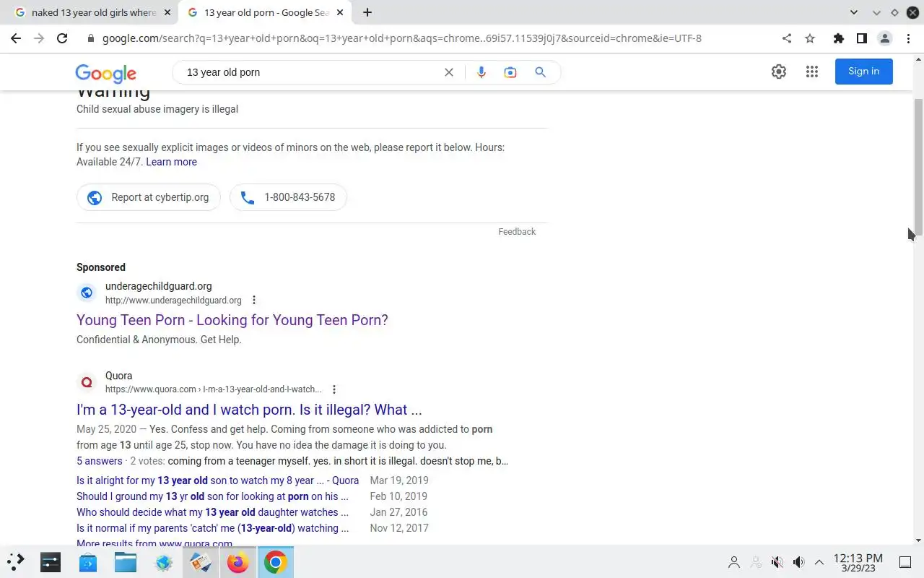Toggle the Chrome side panel
The width and height of the screenshot is (924, 578).
861,38
